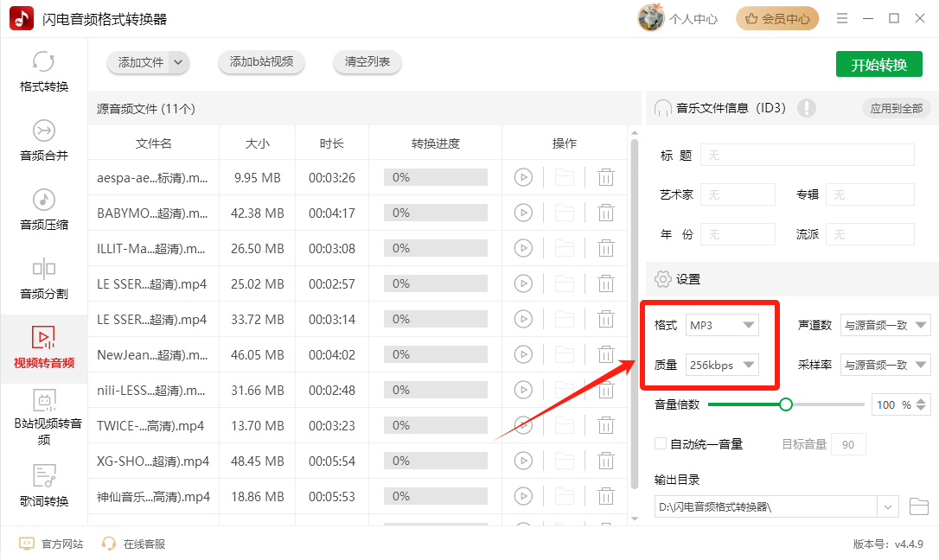
Task: Click 应用到全部 apply to all
Action: click(896, 108)
